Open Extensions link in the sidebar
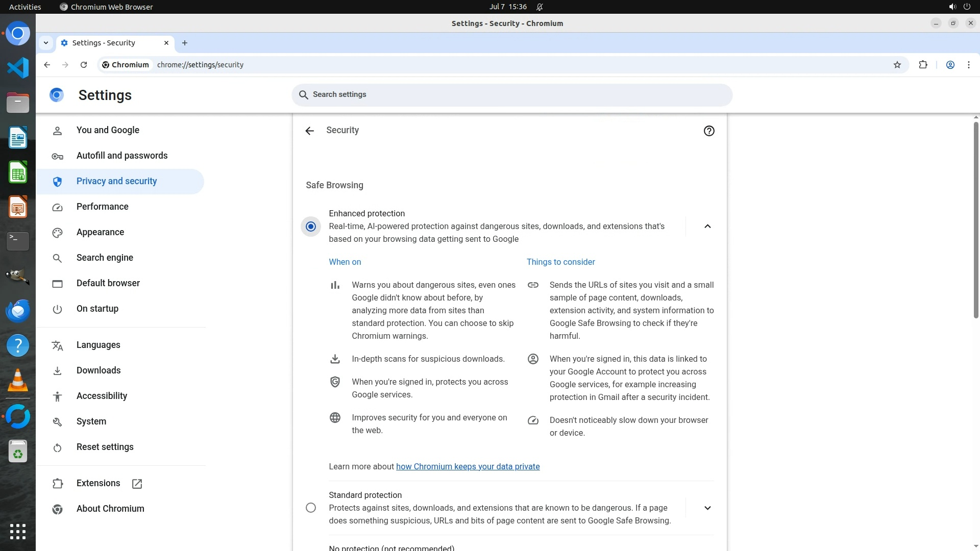Image resolution: width=980 pixels, height=551 pixels. tap(98, 483)
